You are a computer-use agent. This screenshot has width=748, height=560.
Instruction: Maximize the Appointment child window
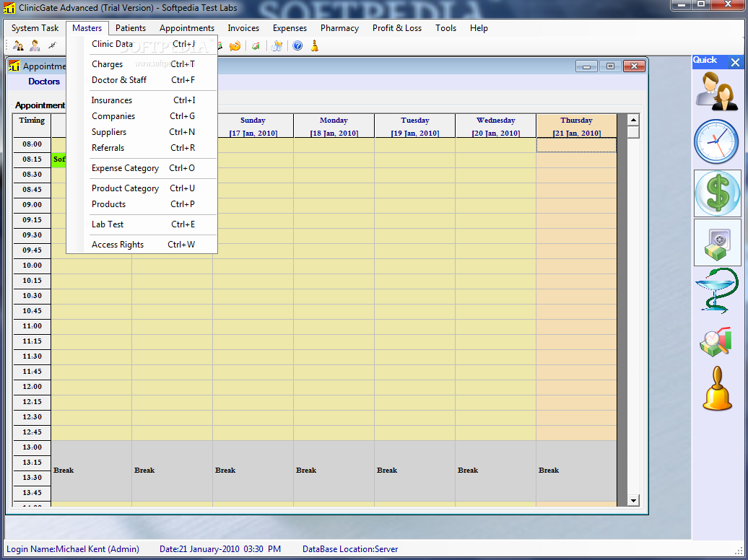[610, 66]
